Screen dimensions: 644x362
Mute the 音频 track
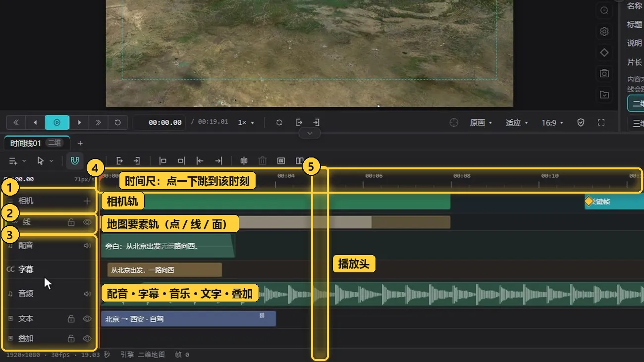click(x=88, y=294)
